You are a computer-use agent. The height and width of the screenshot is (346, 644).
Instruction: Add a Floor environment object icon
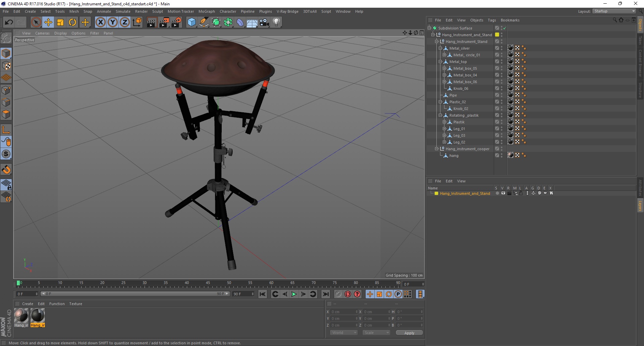(x=252, y=22)
